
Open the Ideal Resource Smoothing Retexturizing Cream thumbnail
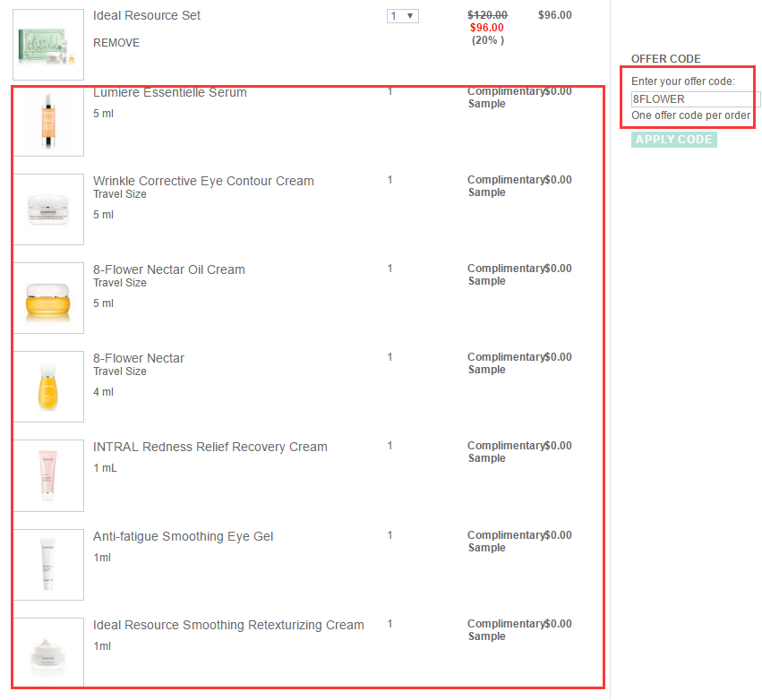[48, 652]
